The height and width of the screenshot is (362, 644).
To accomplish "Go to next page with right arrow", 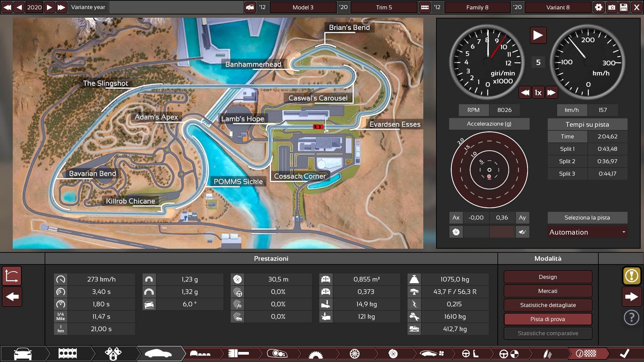I will 632,297.
